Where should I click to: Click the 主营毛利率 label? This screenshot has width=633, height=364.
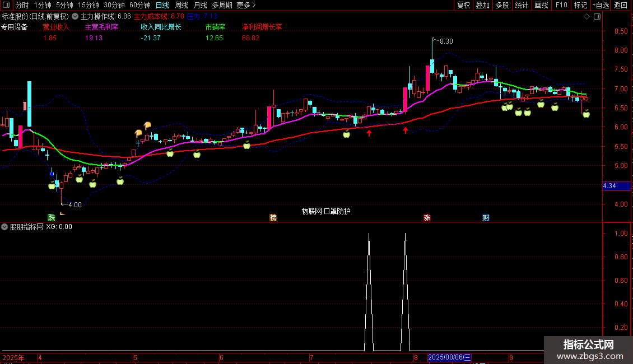coord(102,27)
